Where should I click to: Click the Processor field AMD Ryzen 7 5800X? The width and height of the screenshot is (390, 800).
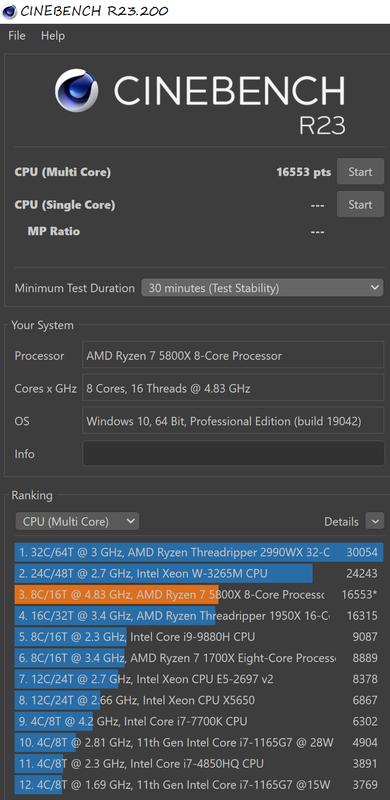pyautogui.click(x=233, y=355)
